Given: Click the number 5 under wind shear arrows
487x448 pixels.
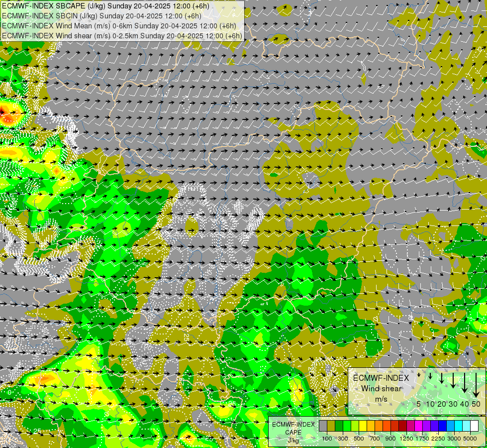Looking at the screenshot, I should tap(419, 404).
